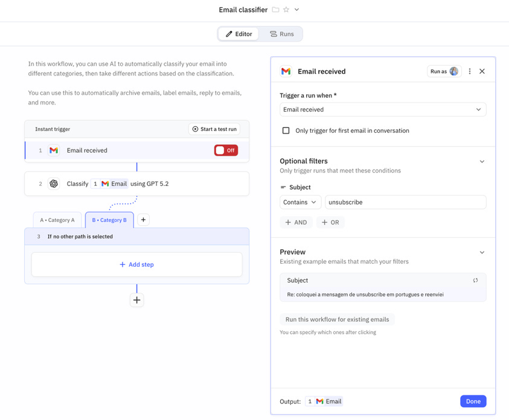Click the Email classifier title
Image resolution: width=509 pixels, height=420 pixels.
tap(243, 10)
